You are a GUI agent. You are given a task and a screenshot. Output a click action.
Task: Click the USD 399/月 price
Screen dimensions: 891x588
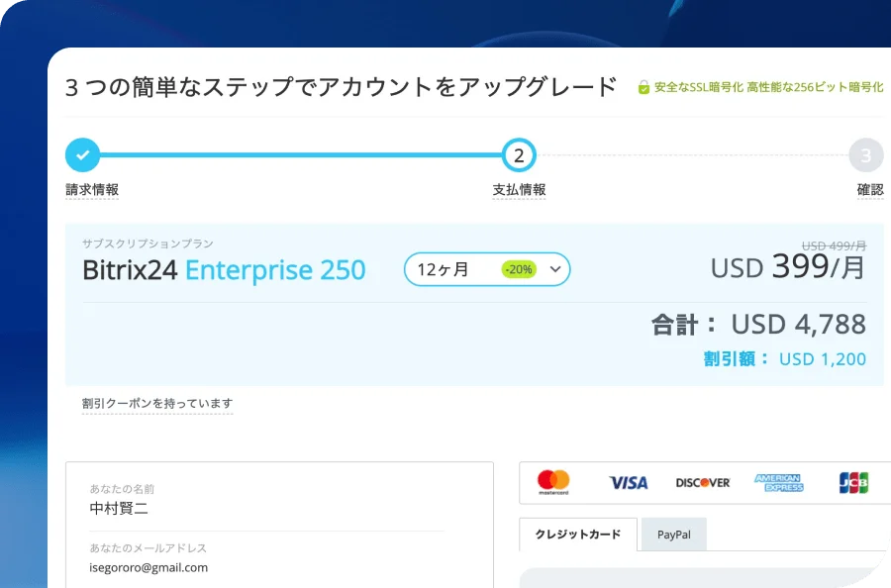(788, 267)
